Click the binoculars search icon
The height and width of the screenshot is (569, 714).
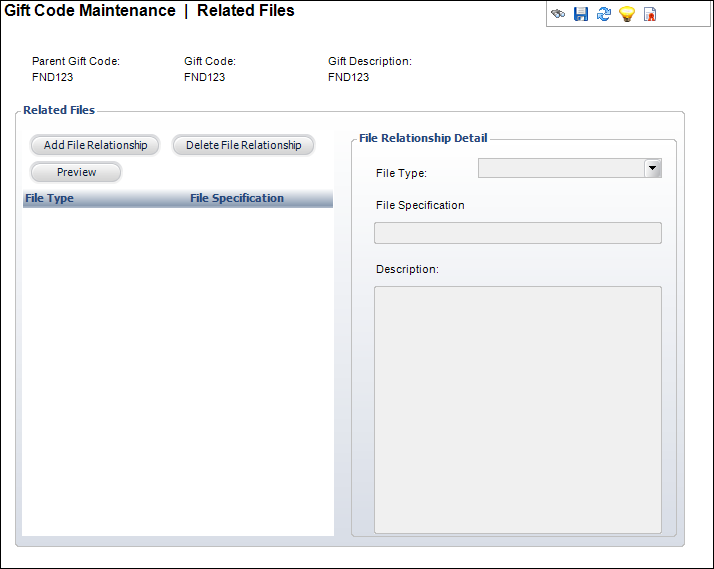click(x=558, y=15)
